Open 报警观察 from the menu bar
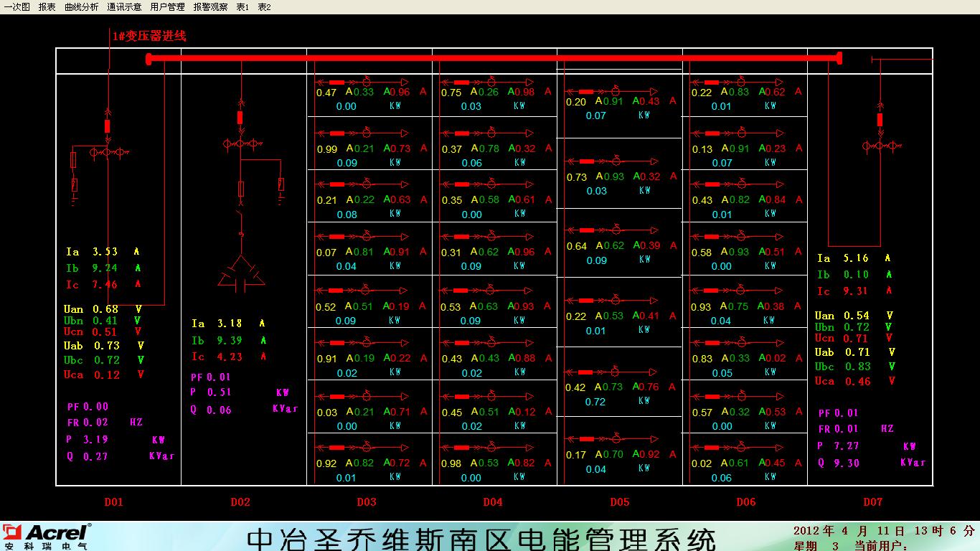The height and width of the screenshot is (551, 980). (x=210, y=7)
